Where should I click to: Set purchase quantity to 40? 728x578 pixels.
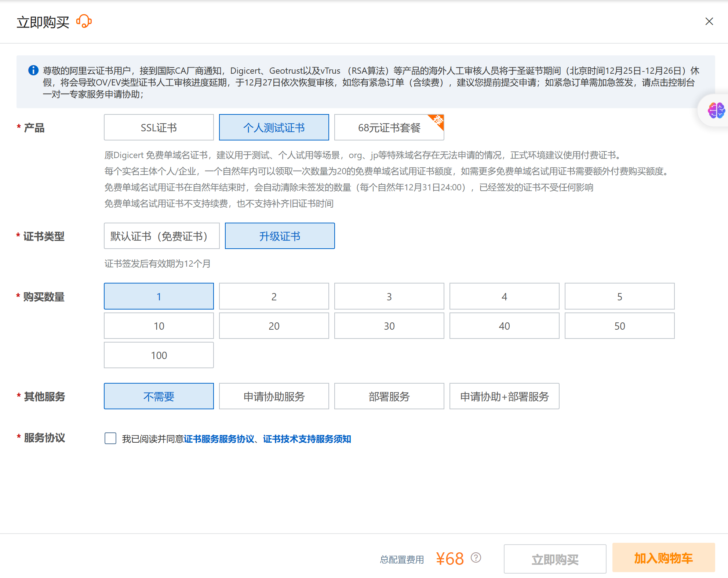[x=505, y=326]
